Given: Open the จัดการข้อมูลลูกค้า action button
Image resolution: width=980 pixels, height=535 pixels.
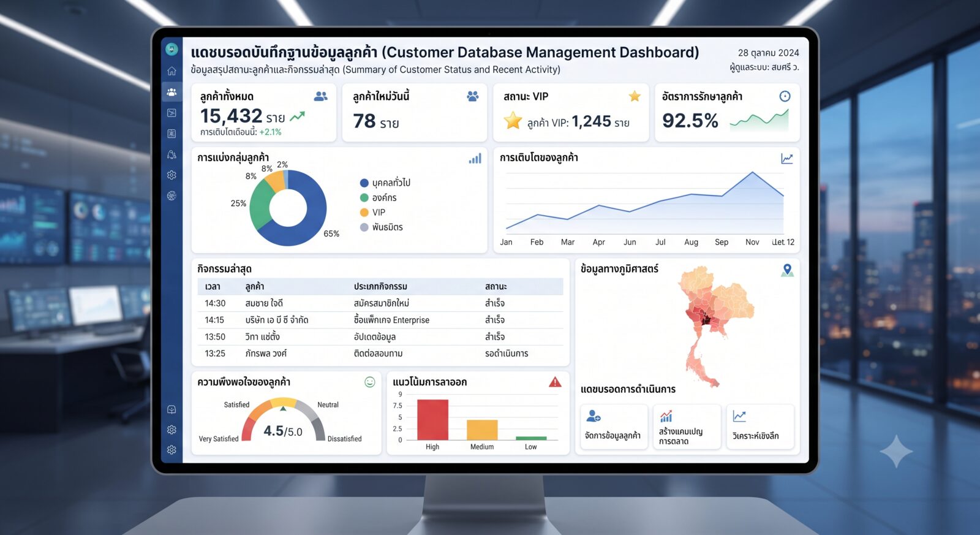Looking at the screenshot, I should click(x=614, y=427).
